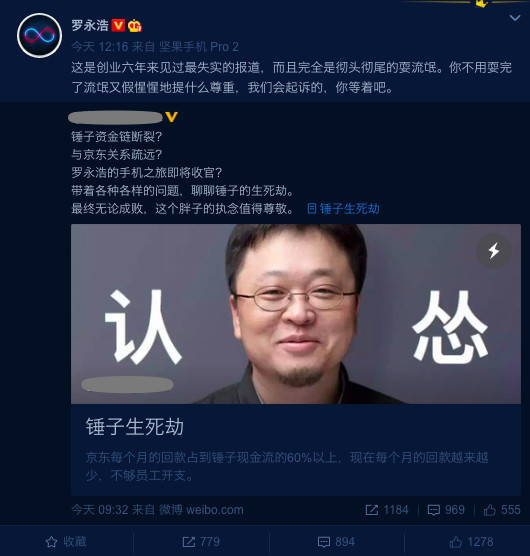The width and height of the screenshot is (530, 556).
Task: Repost this post with the 779 button
Action: tap(201, 542)
